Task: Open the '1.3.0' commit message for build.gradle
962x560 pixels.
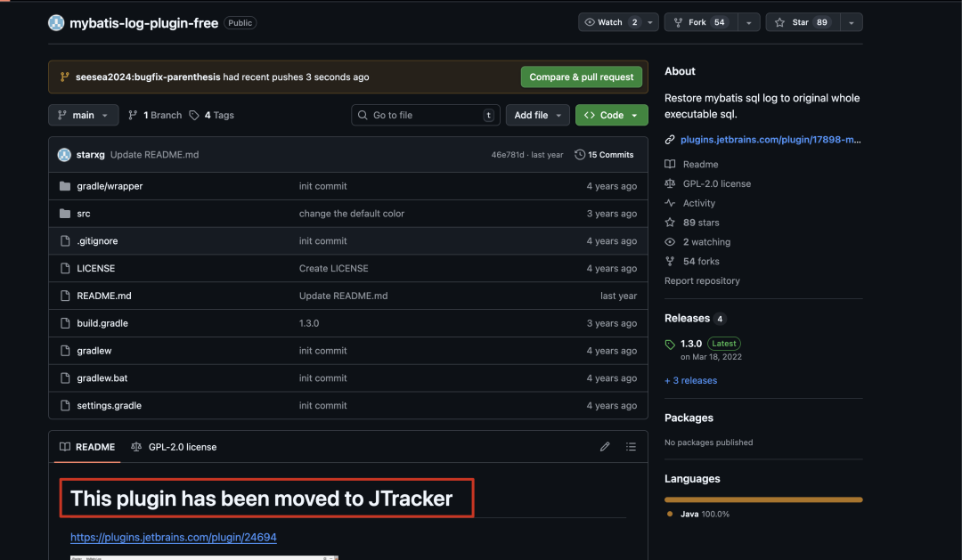Action: pos(308,323)
